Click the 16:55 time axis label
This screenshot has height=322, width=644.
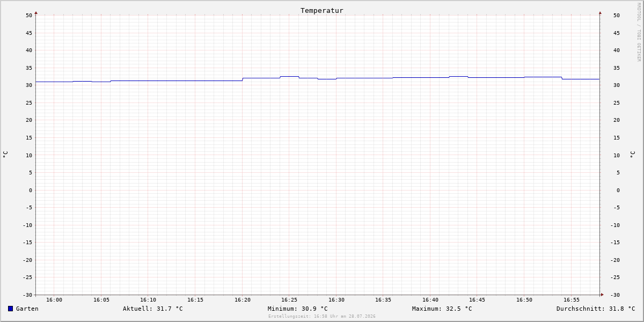(572, 300)
